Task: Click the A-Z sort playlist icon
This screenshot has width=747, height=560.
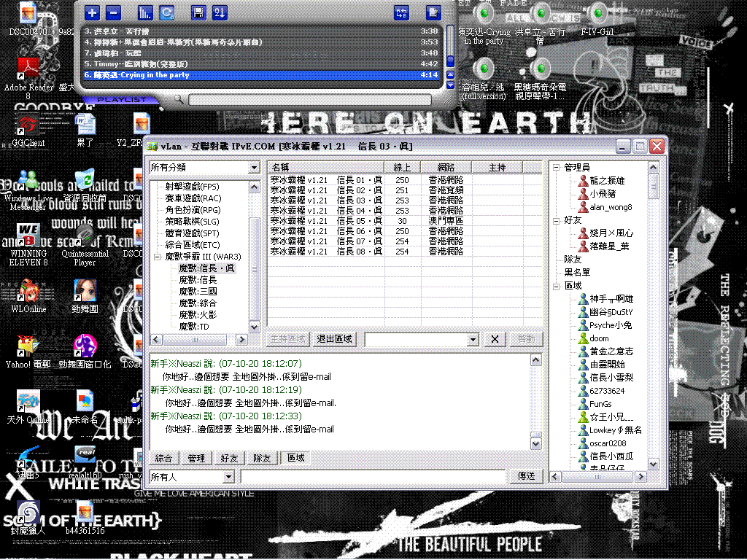Action: click(220, 12)
